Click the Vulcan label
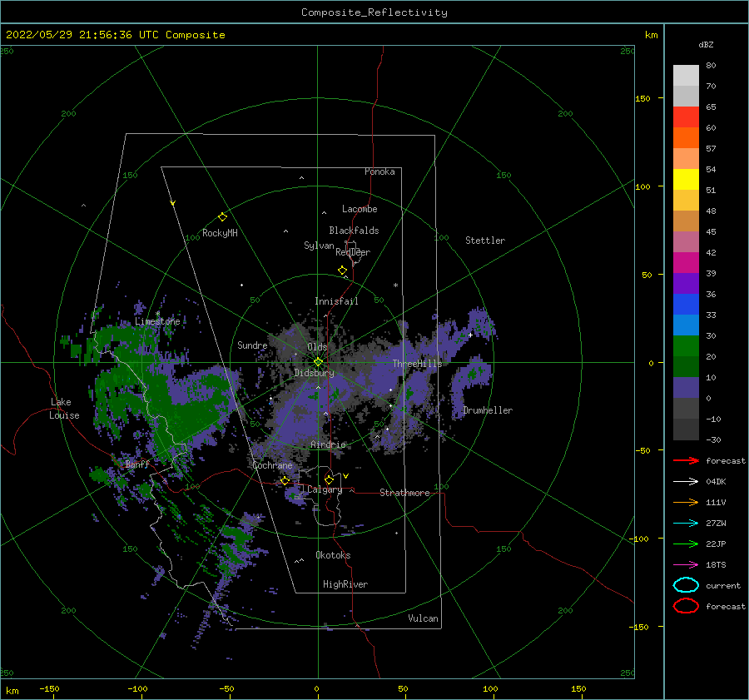Viewport: 749px width, 700px height. 423,618
